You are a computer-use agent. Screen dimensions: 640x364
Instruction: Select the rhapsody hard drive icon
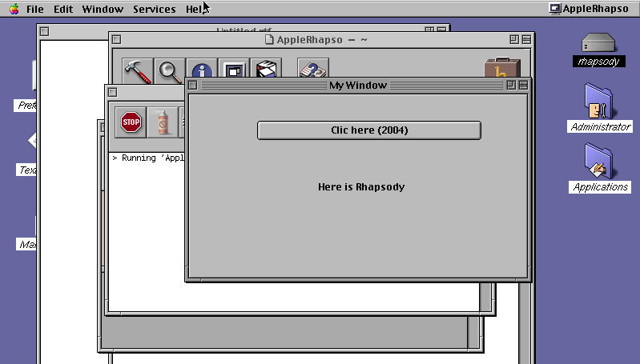[x=598, y=42]
